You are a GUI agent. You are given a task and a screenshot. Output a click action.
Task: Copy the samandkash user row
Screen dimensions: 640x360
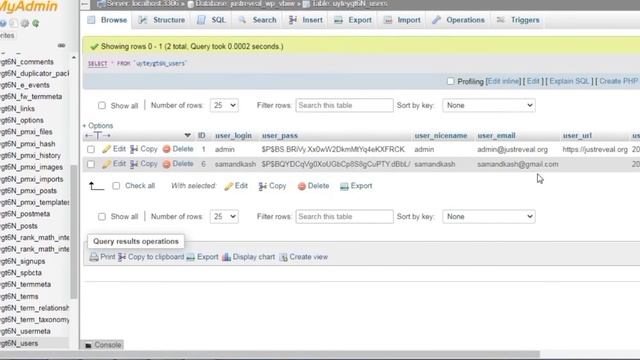pyautogui.click(x=144, y=164)
